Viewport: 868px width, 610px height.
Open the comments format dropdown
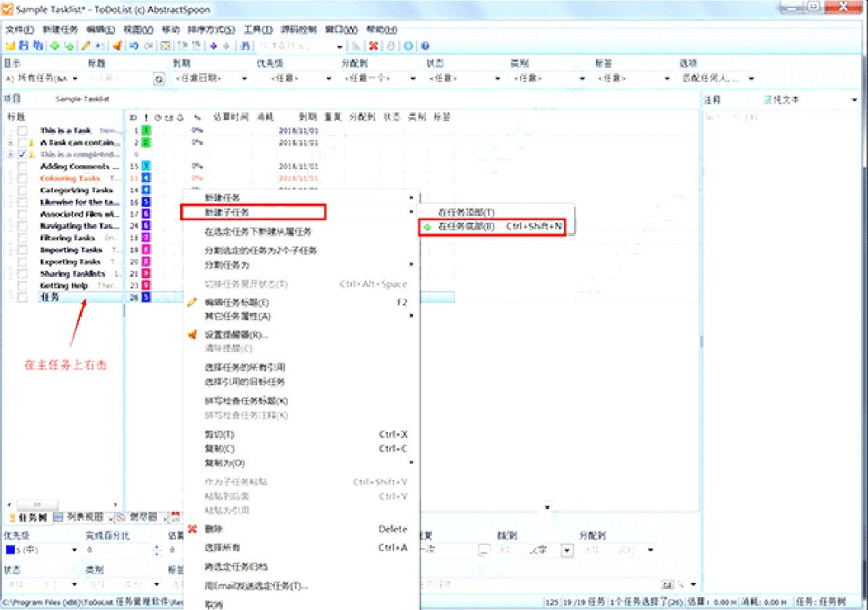(x=854, y=100)
